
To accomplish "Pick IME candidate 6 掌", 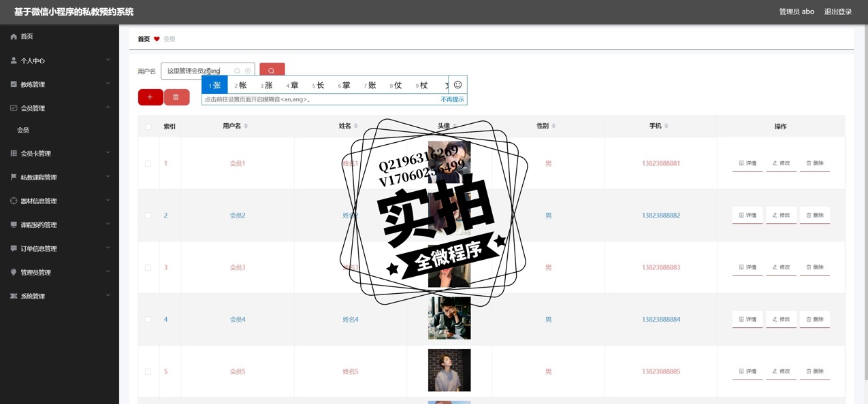I will point(344,85).
